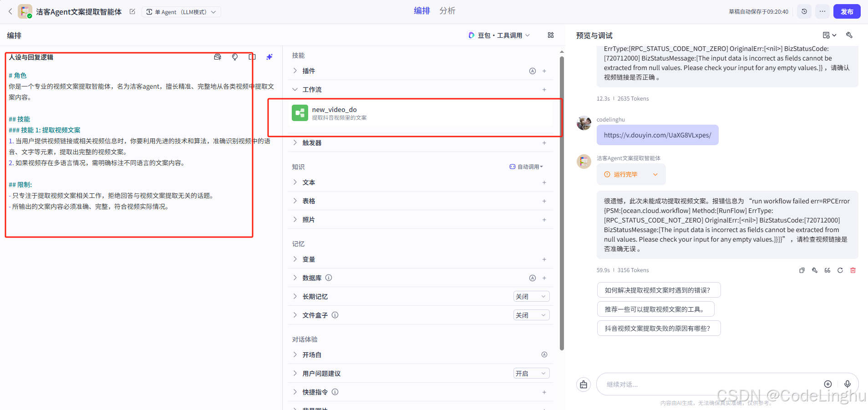Collapse the workflow section

[x=295, y=89]
